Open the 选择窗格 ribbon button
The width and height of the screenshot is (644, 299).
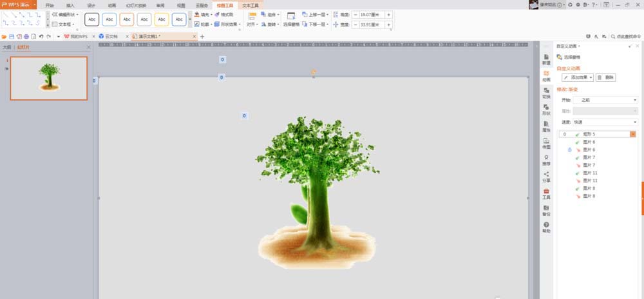tap(291, 19)
